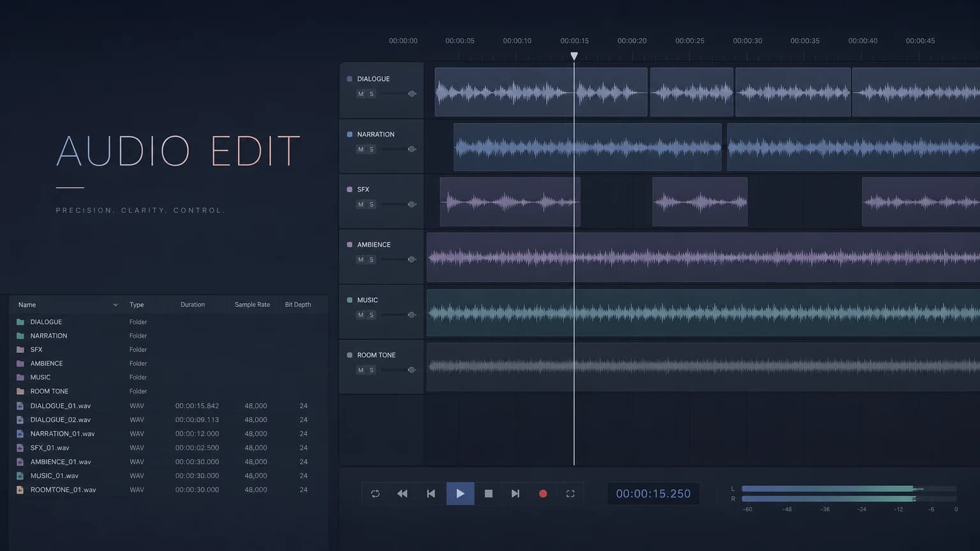Open the AMBIENCE folder icon
This screenshot has height=551, width=980.
point(20,364)
